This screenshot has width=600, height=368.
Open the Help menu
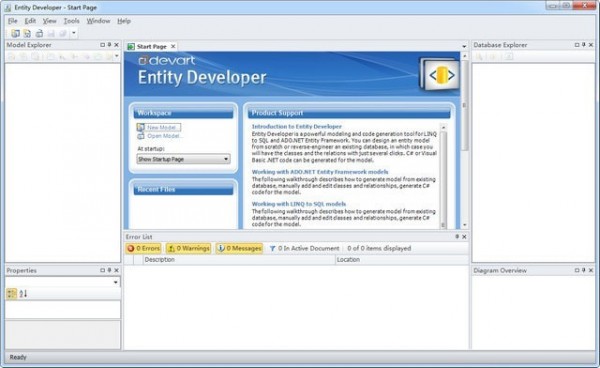(124, 21)
